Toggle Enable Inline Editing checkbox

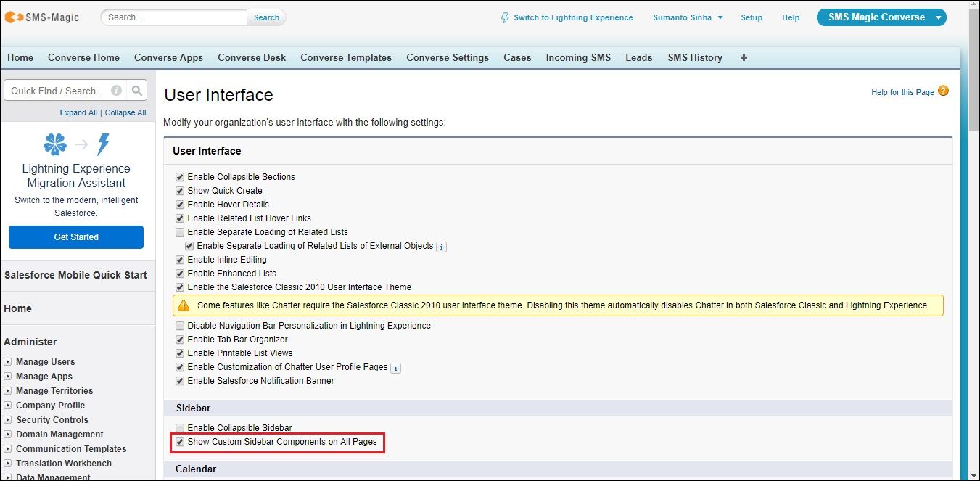(180, 260)
